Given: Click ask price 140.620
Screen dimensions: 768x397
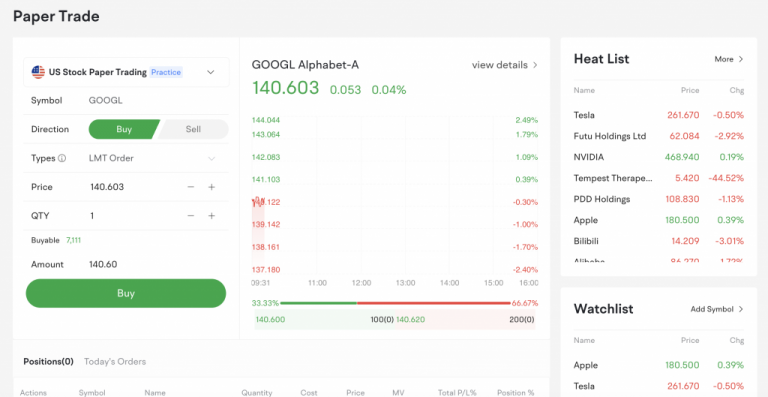Looking at the screenshot, I should pyautogui.click(x=410, y=320).
